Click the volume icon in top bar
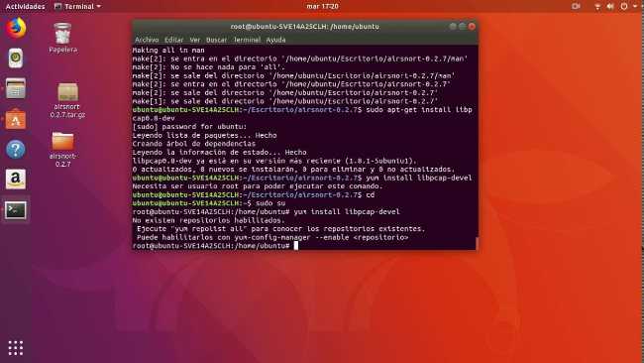 (x=610, y=6)
